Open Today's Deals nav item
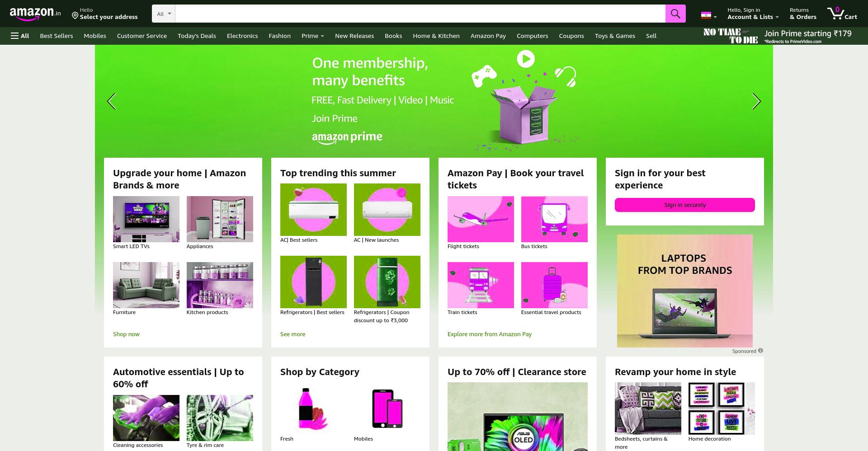Viewport: 868px width, 451px height. pos(197,36)
